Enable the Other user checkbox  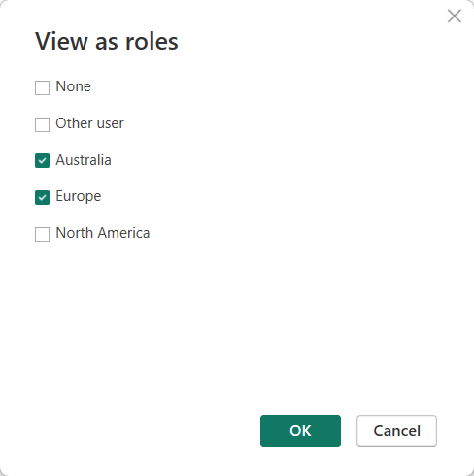42,124
